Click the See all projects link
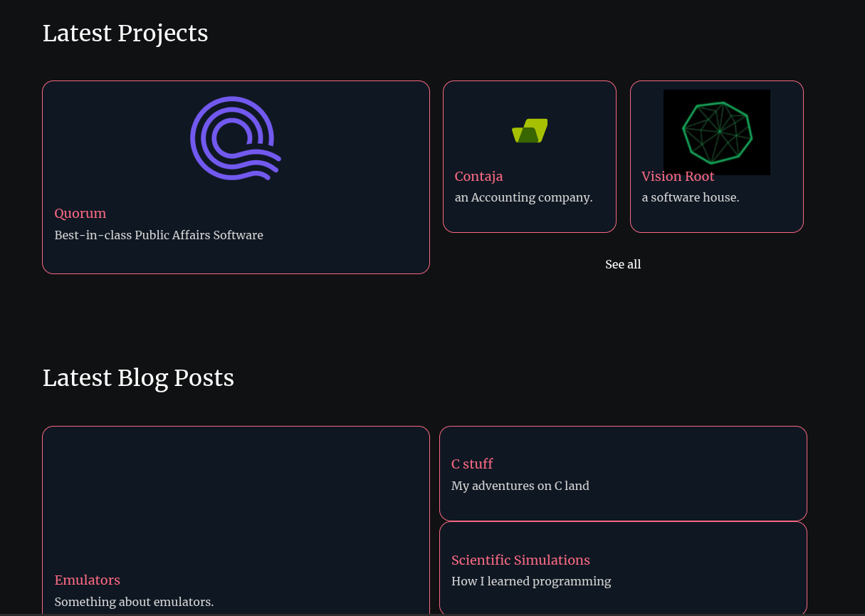The image size is (865, 616). click(623, 265)
